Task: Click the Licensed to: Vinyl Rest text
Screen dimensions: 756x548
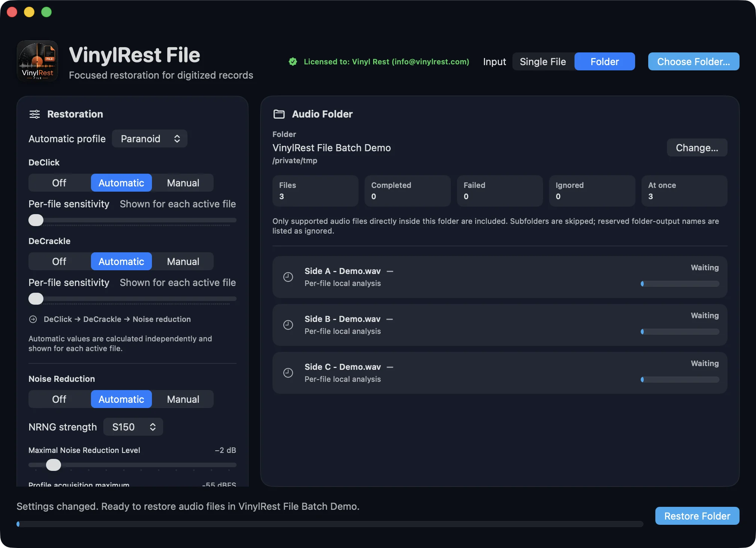Action: (386, 62)
